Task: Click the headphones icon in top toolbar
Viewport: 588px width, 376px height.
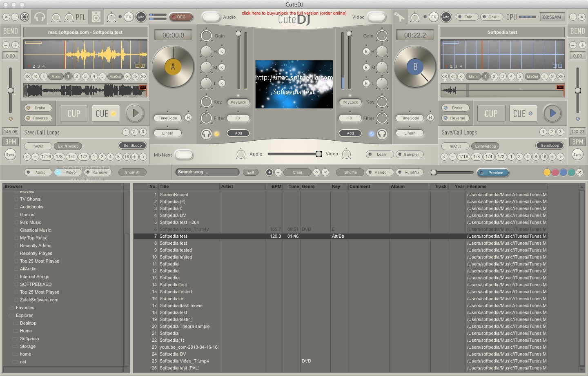Action: point(40,17)
